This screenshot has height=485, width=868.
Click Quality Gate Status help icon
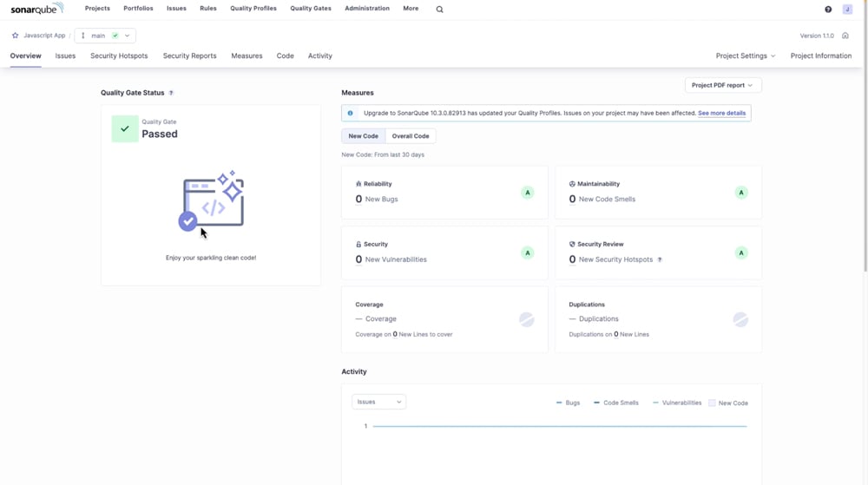[171, 93]
